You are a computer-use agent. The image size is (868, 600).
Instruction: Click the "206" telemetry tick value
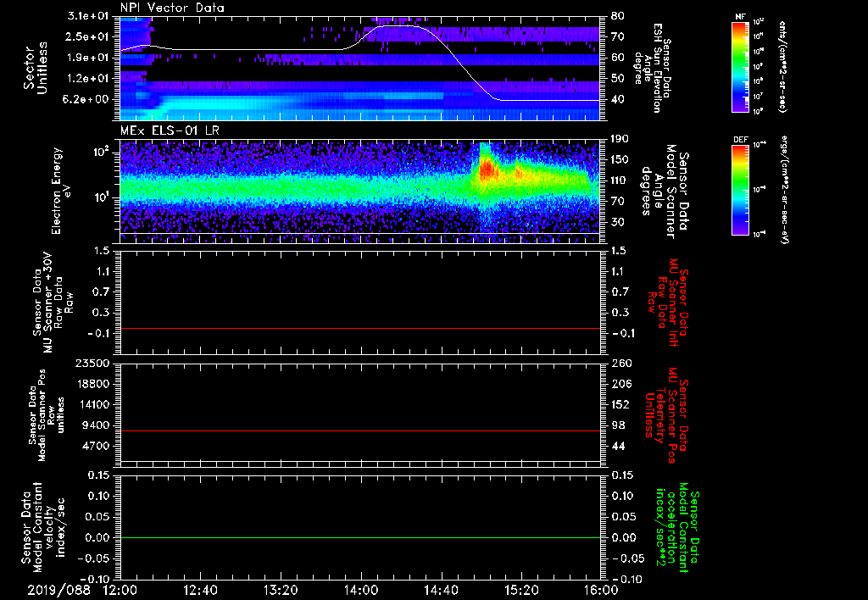(620, 384)
